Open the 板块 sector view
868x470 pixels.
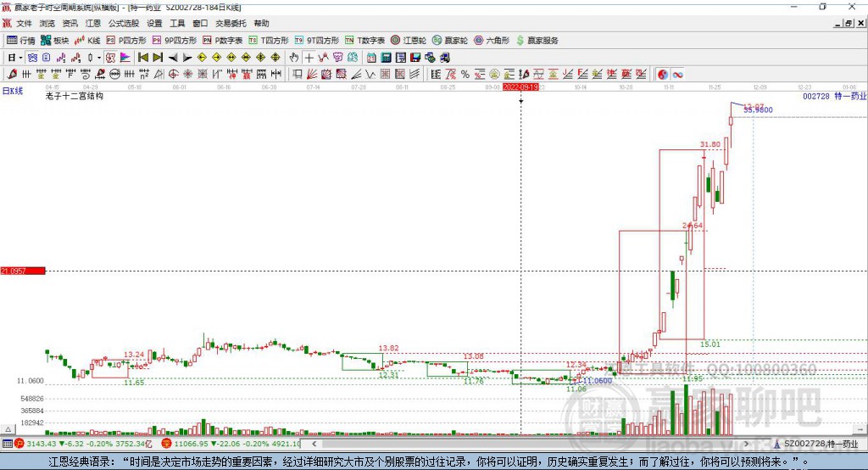[x=54, y=41]
